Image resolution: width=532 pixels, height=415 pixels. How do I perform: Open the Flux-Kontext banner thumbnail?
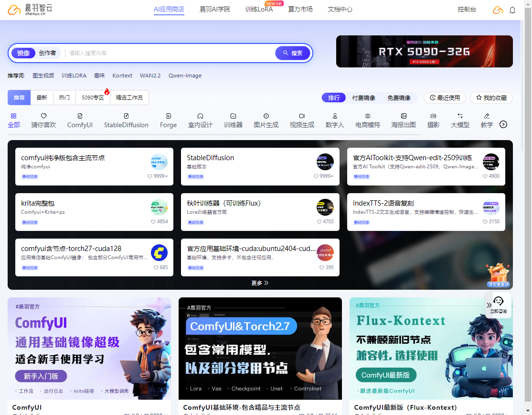pyautogui.click(x=431, y=348)
